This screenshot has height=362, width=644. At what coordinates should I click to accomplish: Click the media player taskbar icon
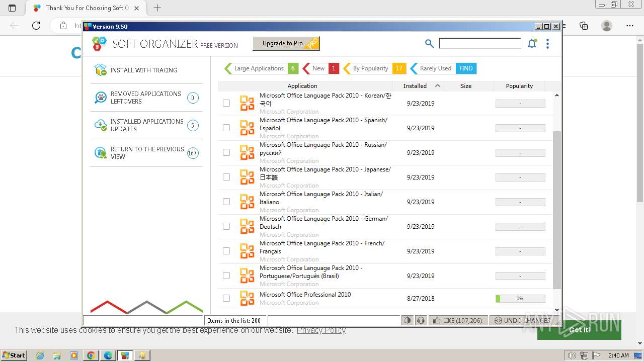(x=74, y=355)
